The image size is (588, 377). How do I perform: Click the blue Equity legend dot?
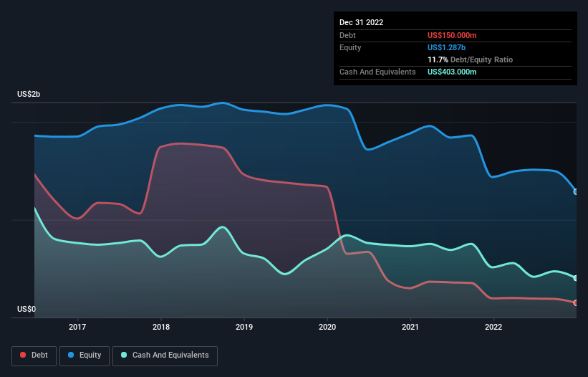70,355
